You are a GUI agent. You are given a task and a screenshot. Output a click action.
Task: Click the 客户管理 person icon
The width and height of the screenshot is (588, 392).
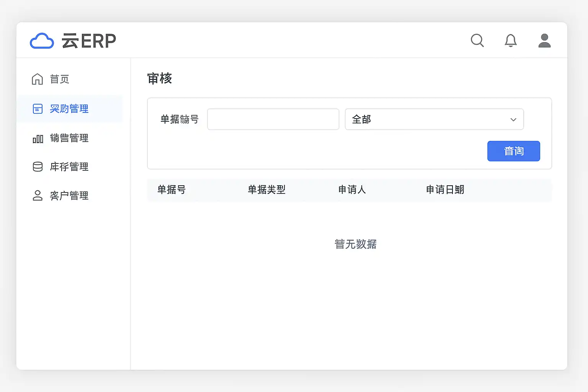[38, 196]
